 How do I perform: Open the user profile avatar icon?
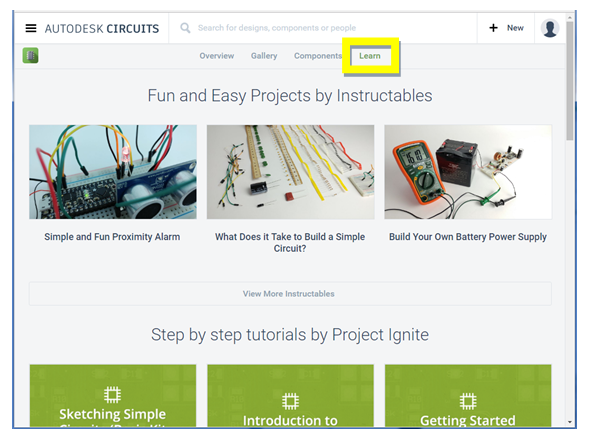(550, 28)
